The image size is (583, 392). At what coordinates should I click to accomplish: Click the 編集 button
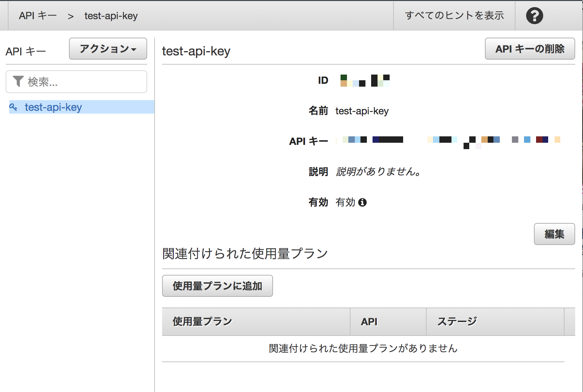(554, 234)
